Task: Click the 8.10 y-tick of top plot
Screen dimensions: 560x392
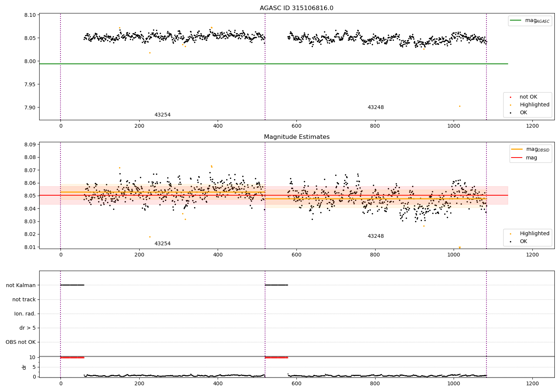Action: click(30, 15)
